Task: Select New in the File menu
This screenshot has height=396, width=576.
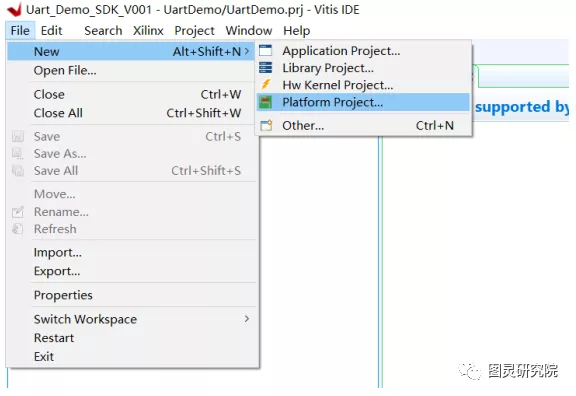Action: point(130,51)
